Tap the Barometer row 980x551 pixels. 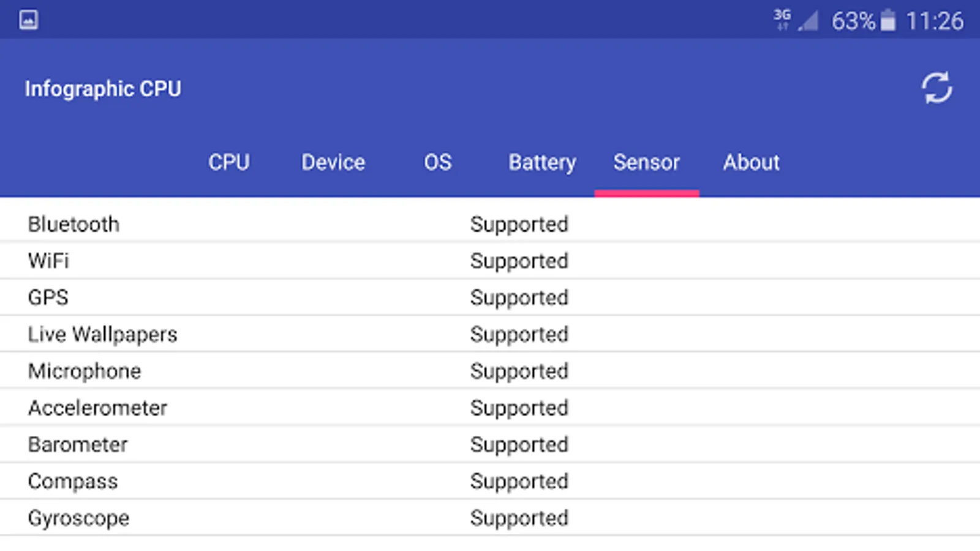click(78, 444)
